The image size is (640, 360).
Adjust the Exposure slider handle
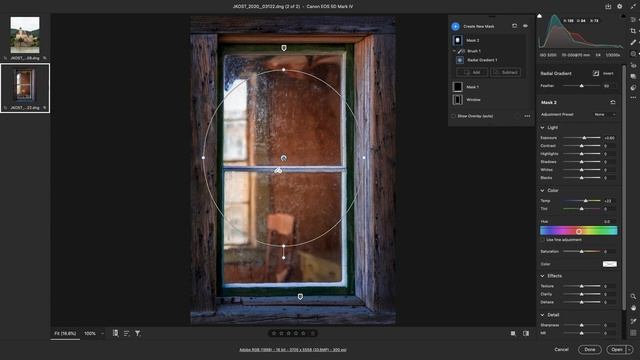584,138
